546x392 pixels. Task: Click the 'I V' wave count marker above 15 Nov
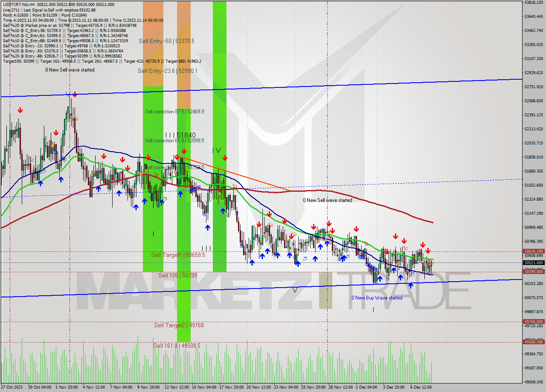click(x=217, y=150)
